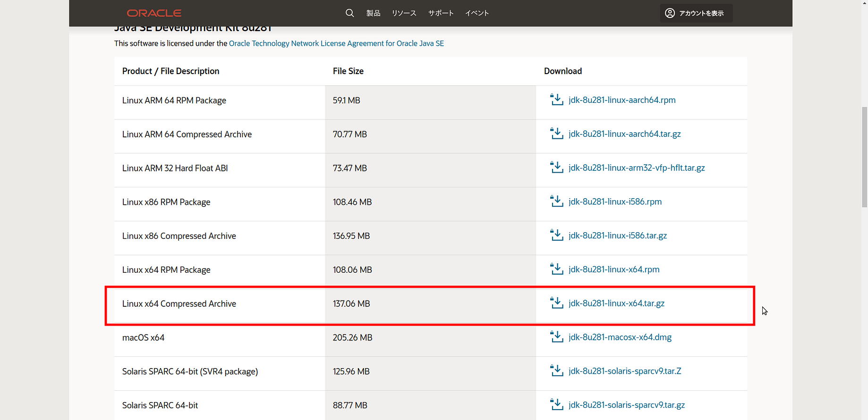This screenshot has width=868, height=420.
Task: Open the 製品 menu
Action: [373, 13]
